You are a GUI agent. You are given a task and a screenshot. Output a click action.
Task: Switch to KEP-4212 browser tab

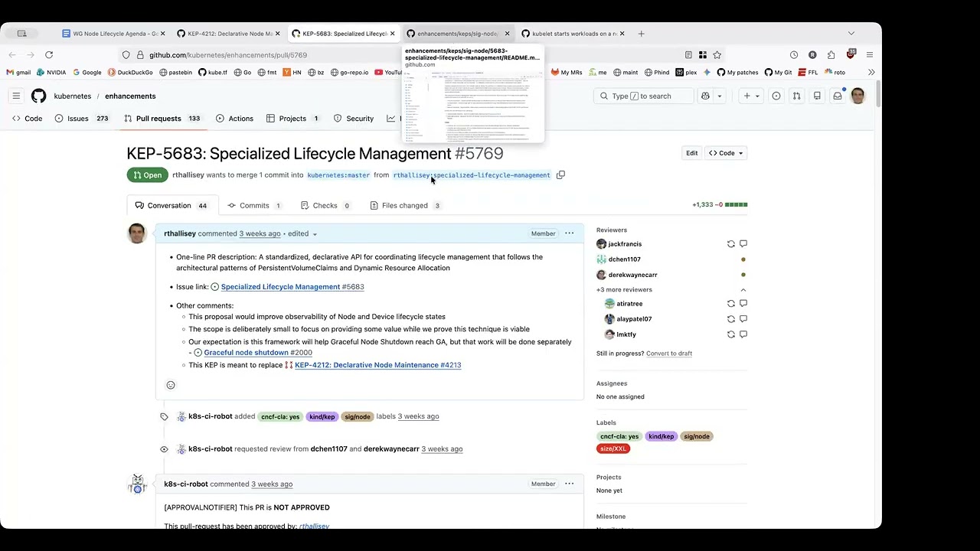(x=227, y=34)
